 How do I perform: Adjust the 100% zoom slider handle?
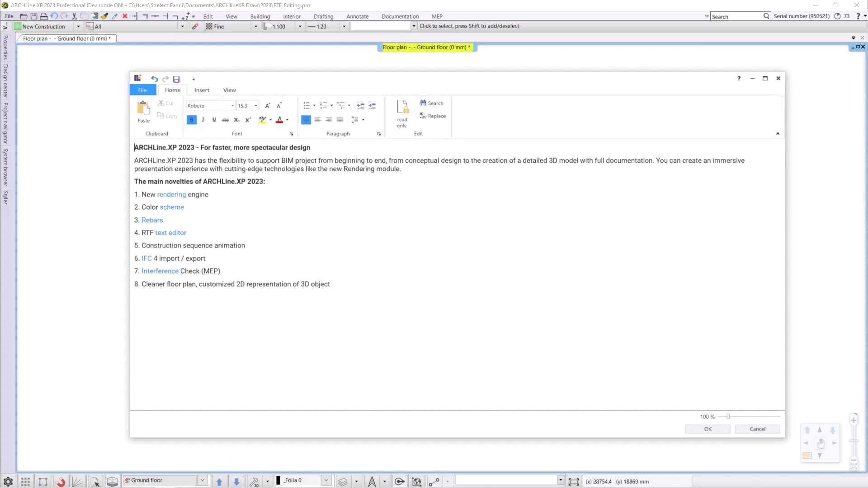[728, 417]
